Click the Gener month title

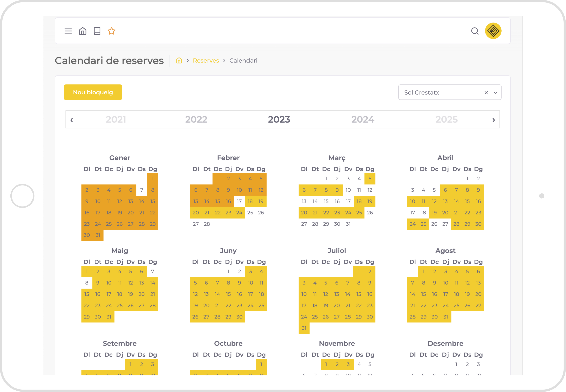pos(120,158)
